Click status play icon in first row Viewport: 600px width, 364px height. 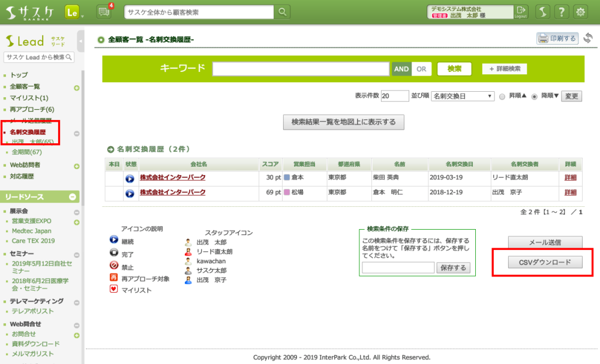pos(130,178)
